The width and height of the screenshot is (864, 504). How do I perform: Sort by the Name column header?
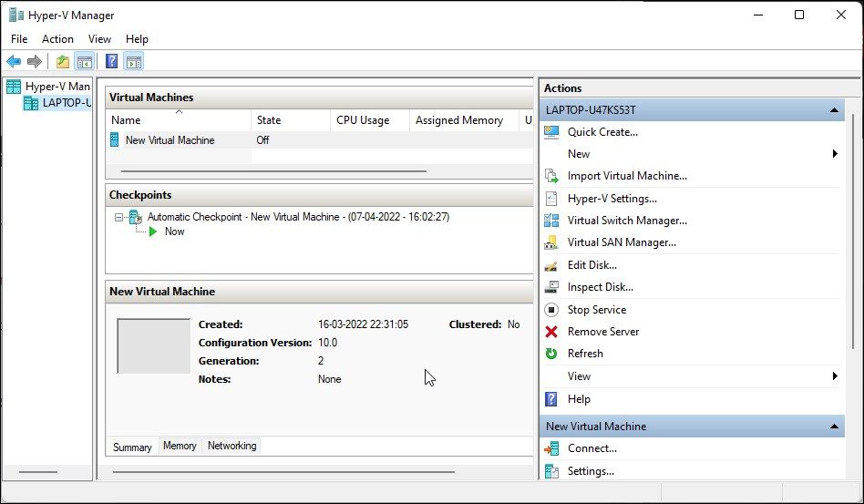click(179, 120)
